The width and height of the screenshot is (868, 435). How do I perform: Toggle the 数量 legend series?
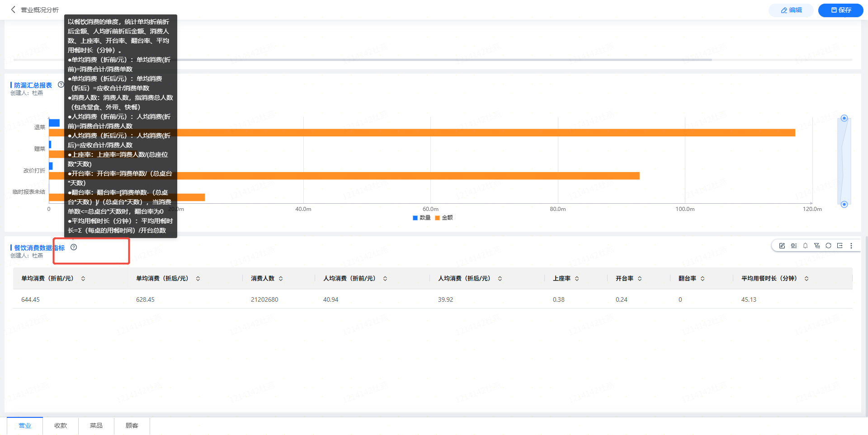click(421, 218)
